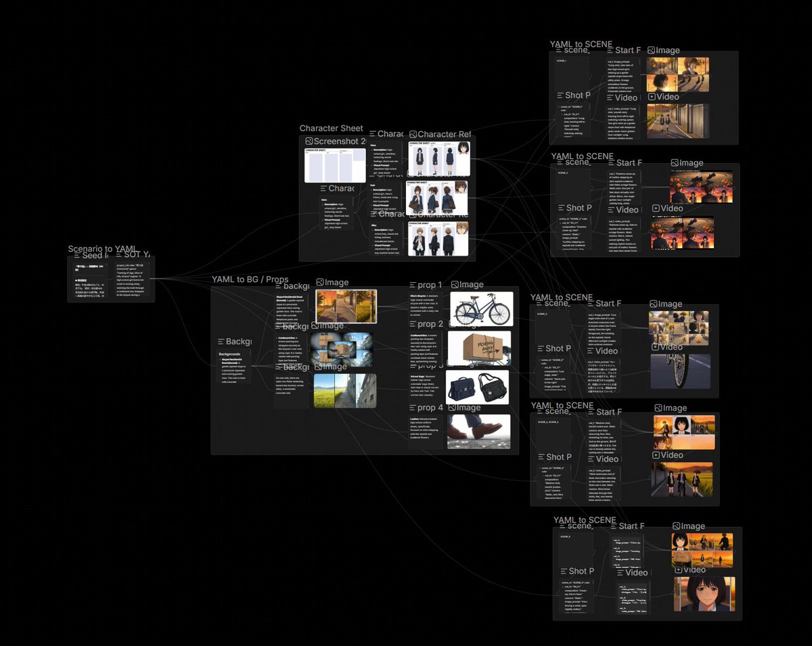The width and height of the screenshot is (812, 646).
Task: Click YAML to SCENE title above SCENE_1 group
Action: click(x=582, y=44)
